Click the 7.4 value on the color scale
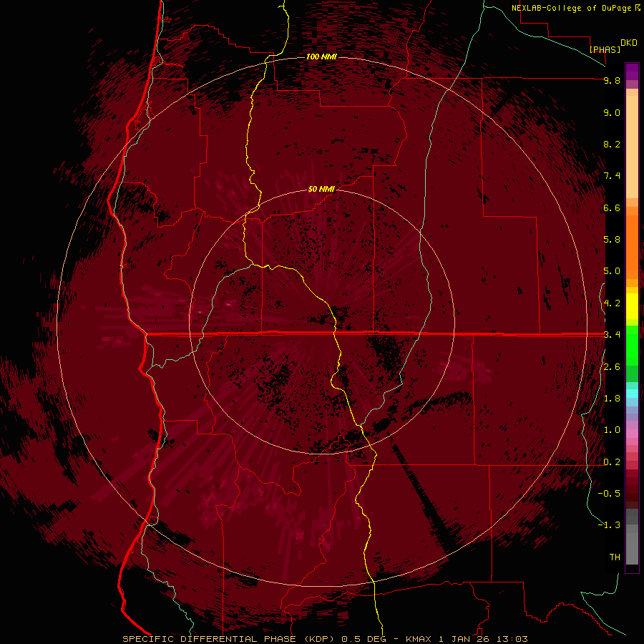 point(612,176)
